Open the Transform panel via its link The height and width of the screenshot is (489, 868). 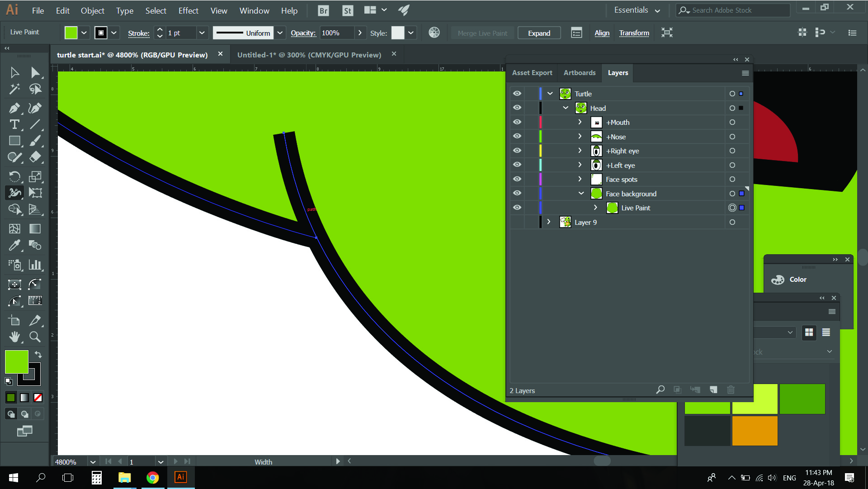634,33
